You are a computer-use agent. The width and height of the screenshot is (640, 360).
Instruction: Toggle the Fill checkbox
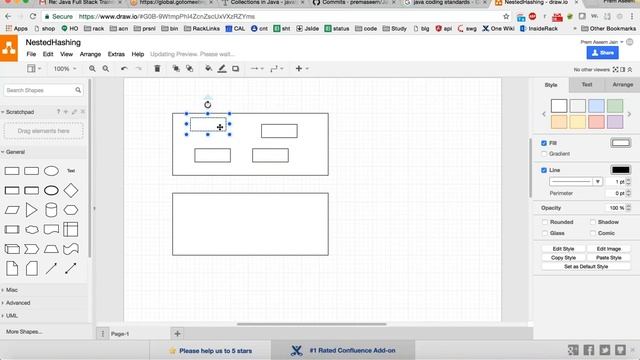coord(544,143)
